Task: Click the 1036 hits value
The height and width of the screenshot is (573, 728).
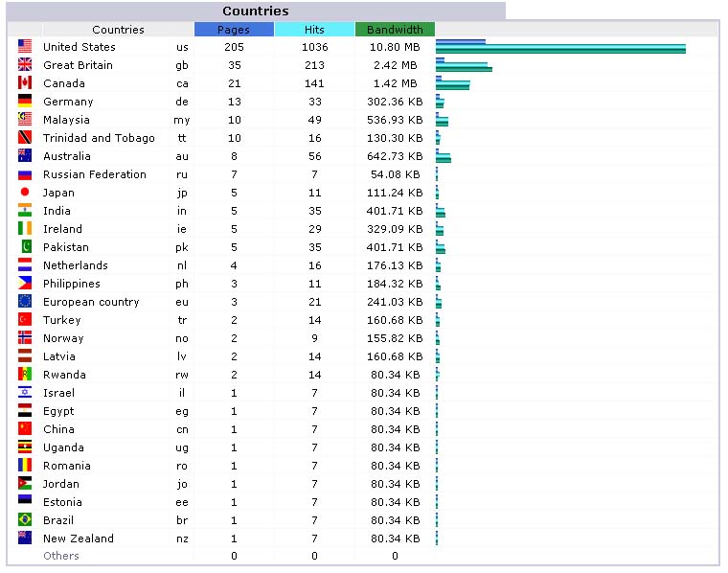Action: 314,47
